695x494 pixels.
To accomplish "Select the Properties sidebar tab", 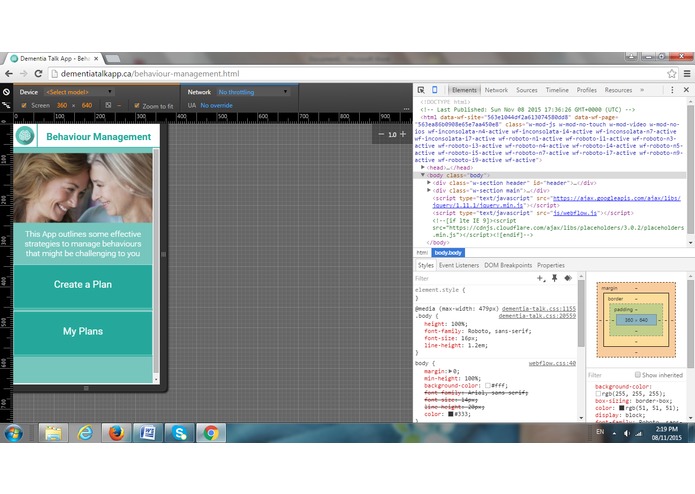I will click(551, 265).
